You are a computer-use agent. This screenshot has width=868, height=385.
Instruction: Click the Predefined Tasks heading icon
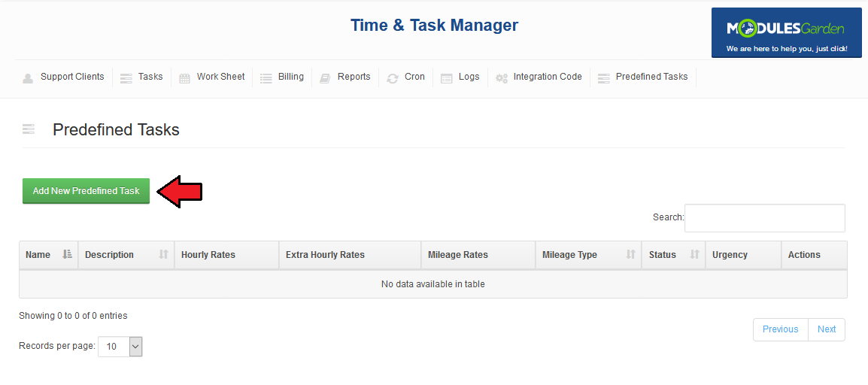pyautogui.click(x=29, y=129)
